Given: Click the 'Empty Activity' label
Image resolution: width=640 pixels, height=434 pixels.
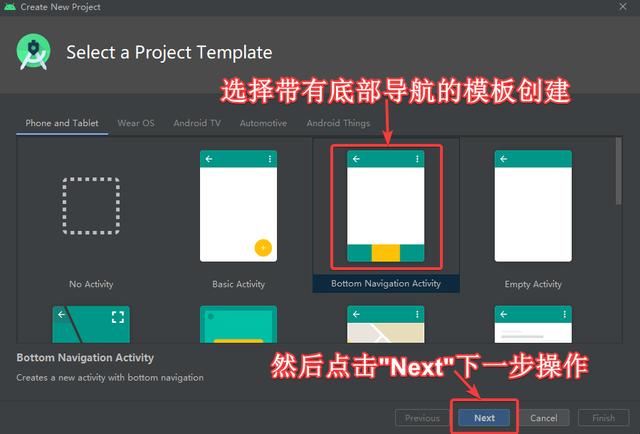Looking at the screenshot, I should 533,284.
